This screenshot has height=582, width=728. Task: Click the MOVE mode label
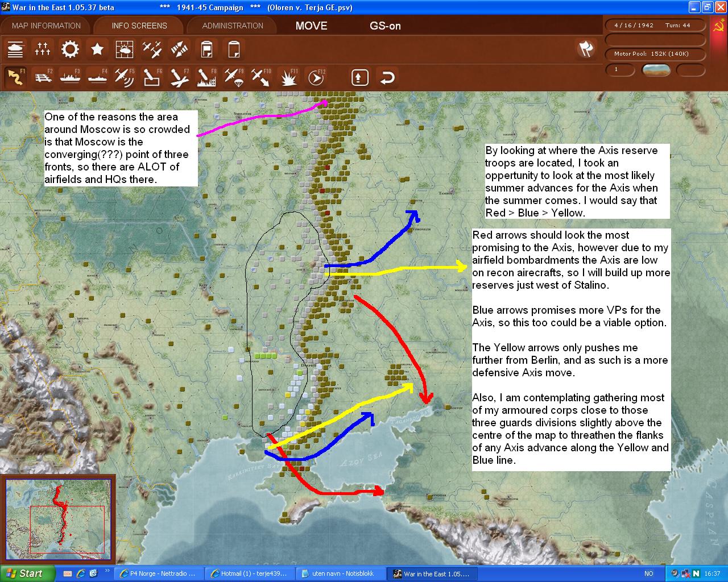tap(312, 26)
